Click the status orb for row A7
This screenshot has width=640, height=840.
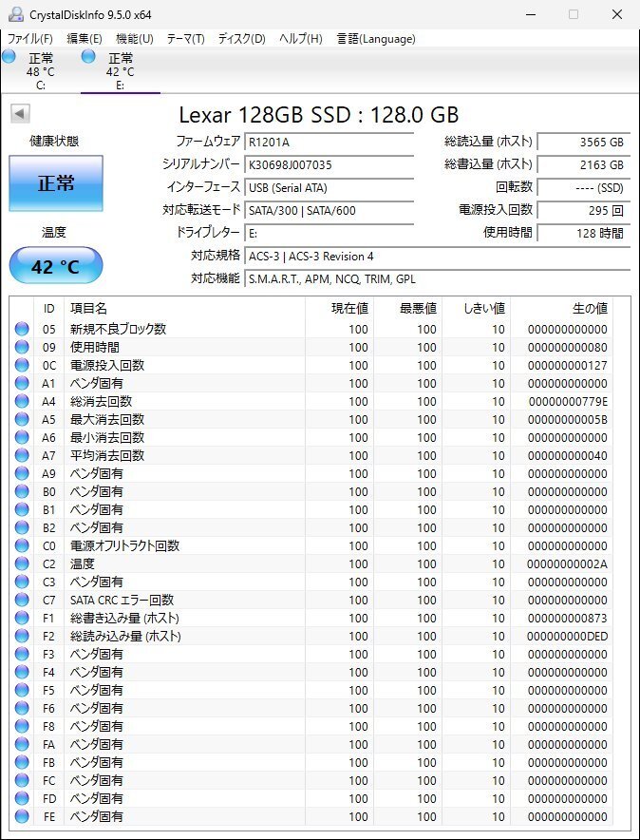[22, 455]
